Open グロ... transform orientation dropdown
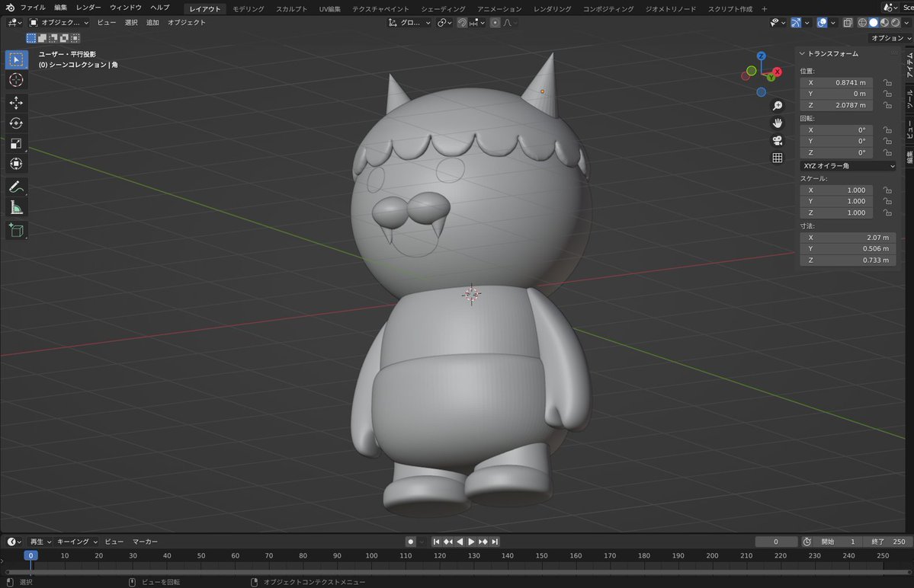This screenshot has height=588, width=914. (x=409, y=23)
